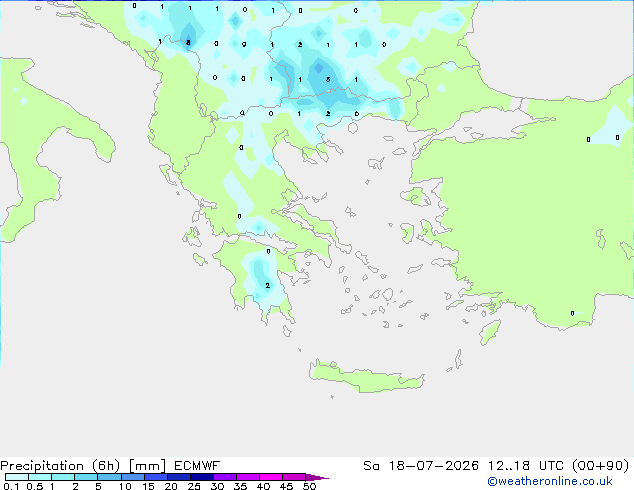This screenshot has width=634, height=490.
Task: Click the '50' legend scale label
Action: pyautogui.click(x=310, y=486)
